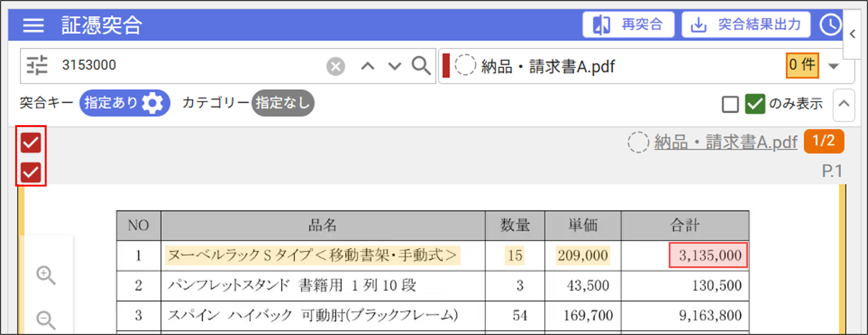Jump to next search result
Image resolution: width=868 pixels, height=335 pixels.
394,66
